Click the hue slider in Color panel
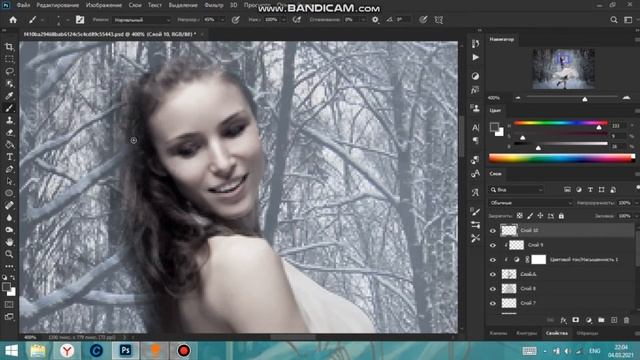This screenshot has height=360, width=640. (x=560, y=123)
